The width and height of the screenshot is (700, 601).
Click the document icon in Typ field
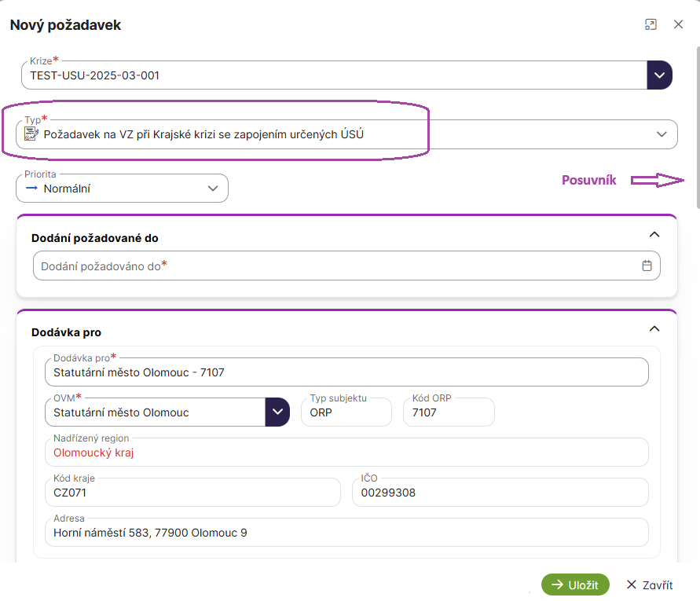click(x=31, y=134)
